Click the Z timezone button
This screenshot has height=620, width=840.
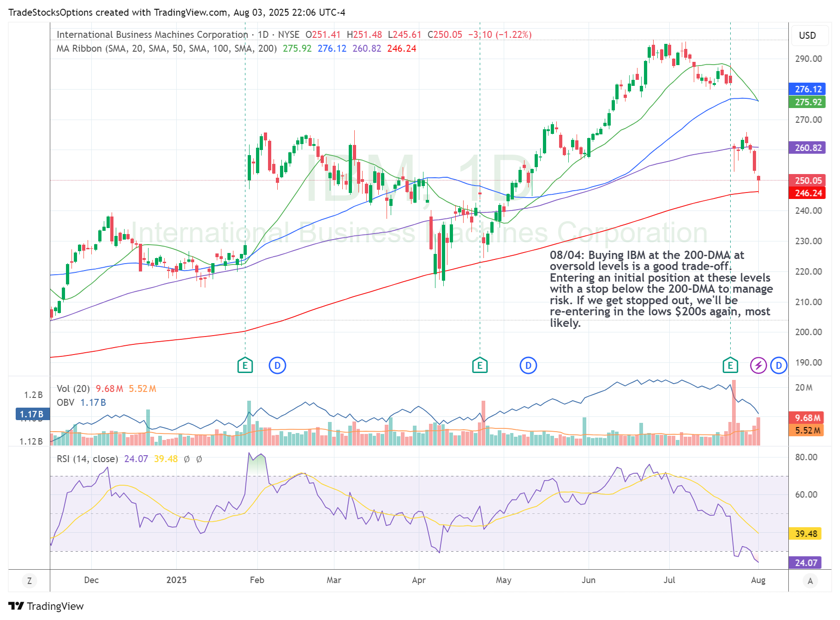click(x=30, y=581)
